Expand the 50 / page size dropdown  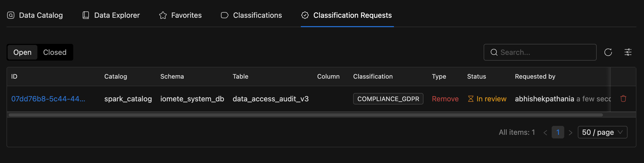[602, 132]
